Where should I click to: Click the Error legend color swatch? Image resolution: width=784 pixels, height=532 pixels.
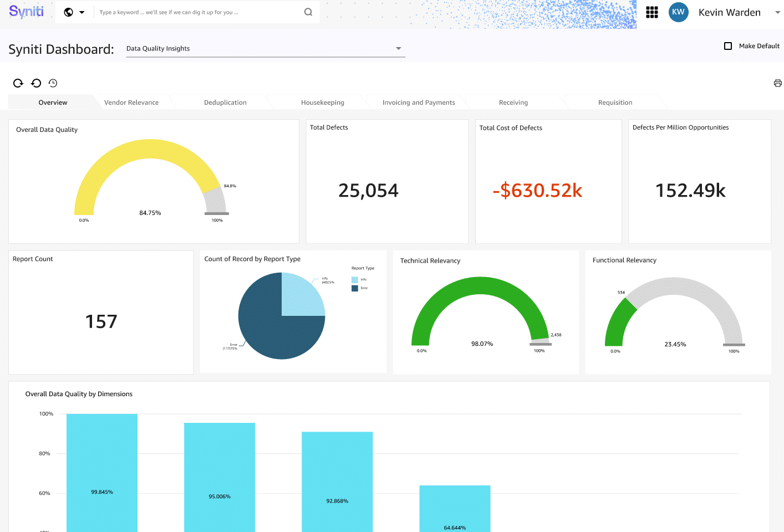[355, 288]
